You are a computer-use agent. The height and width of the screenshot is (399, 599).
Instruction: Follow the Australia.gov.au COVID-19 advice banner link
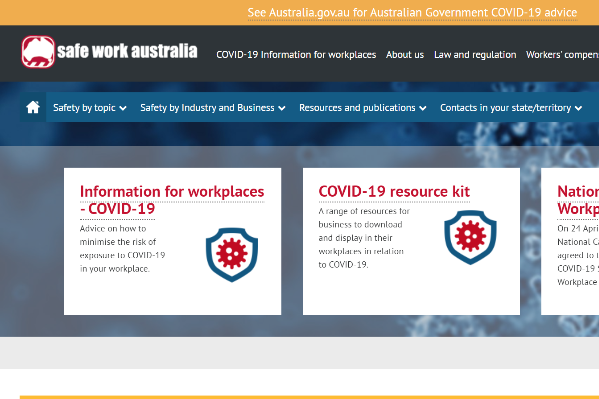[412, 13]
